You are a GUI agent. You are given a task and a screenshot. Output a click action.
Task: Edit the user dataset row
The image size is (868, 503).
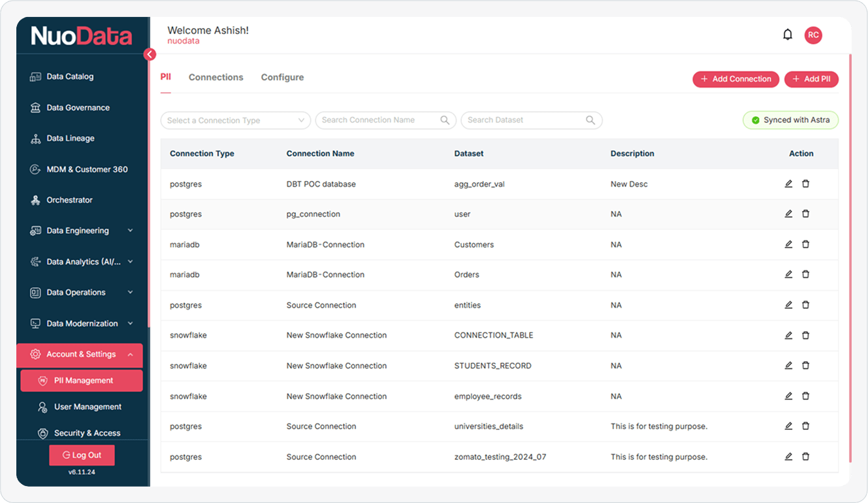pyautogui.click(x=788, y=214)
